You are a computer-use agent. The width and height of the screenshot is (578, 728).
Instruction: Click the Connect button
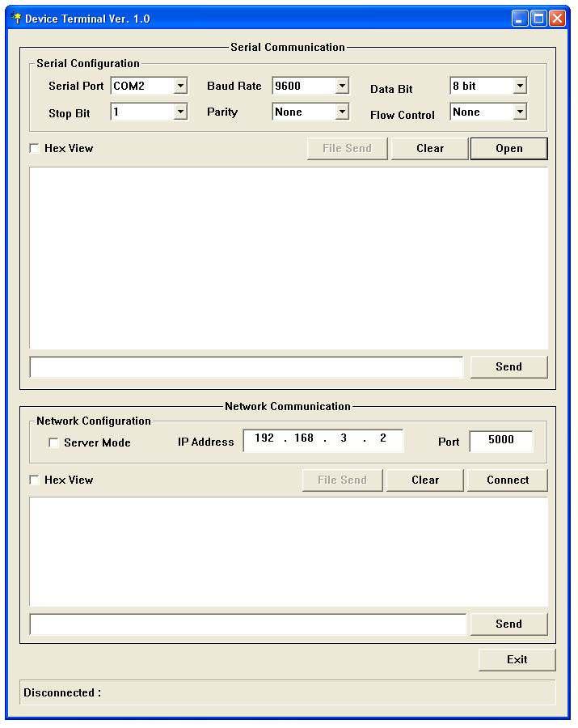[508, 480]
